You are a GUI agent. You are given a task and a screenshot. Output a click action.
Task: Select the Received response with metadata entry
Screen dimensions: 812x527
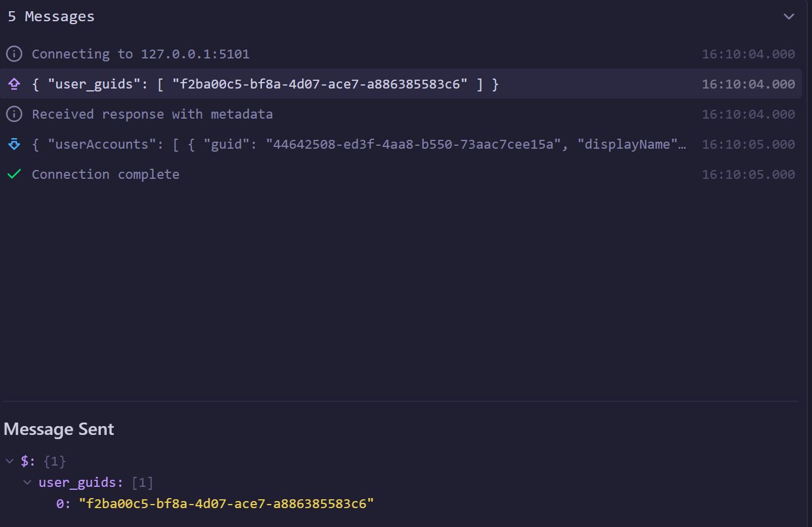pyautogui.click(x=401, y=114)
